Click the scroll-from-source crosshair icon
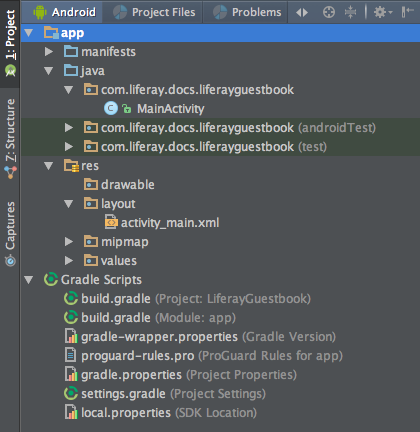Image resolution: width=420 pixels, height=432 pixels. (x=329, y=12)
